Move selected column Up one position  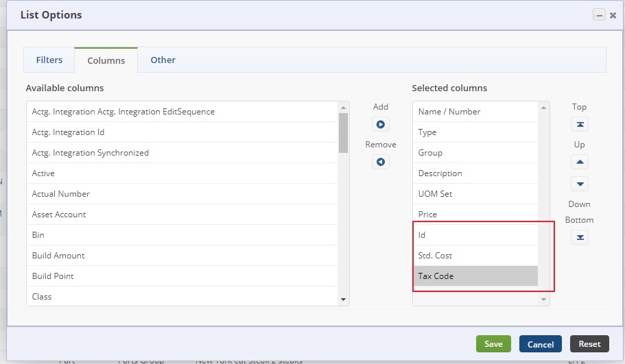[580, 162]
